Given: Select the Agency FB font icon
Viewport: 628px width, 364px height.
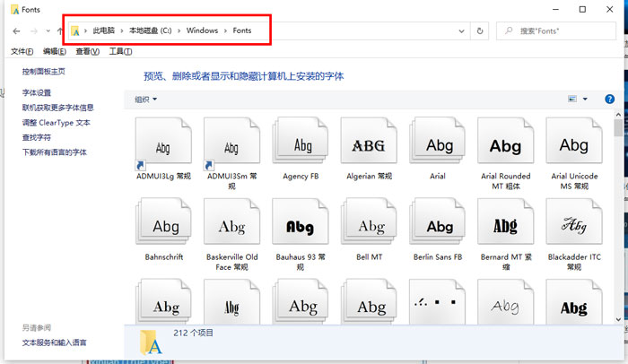Looking at the screenshot, I should click(301, 144).
